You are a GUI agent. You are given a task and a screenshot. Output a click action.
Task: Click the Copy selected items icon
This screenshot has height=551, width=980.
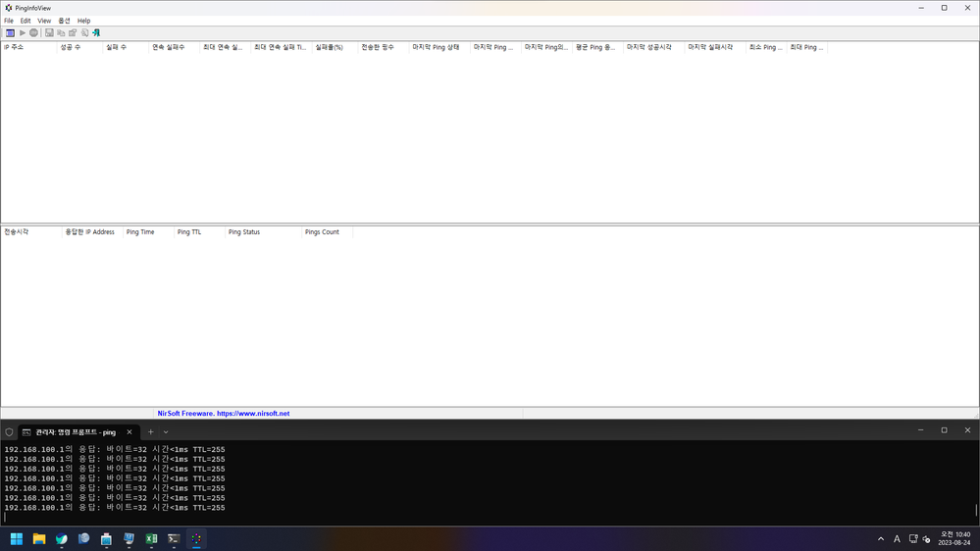coord(61,32)
